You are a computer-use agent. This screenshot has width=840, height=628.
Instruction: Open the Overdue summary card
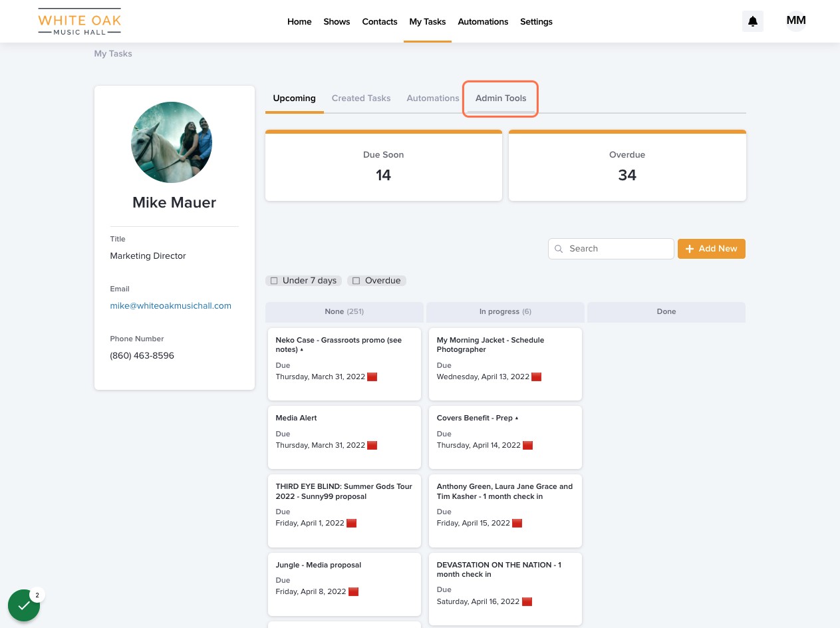point(627,165)
